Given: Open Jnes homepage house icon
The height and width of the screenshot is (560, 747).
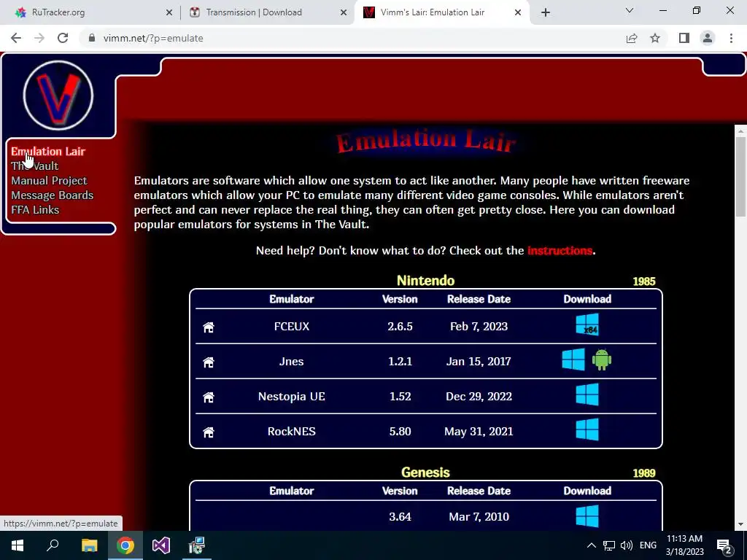Looking at the screenshot, I should [209, 362].
